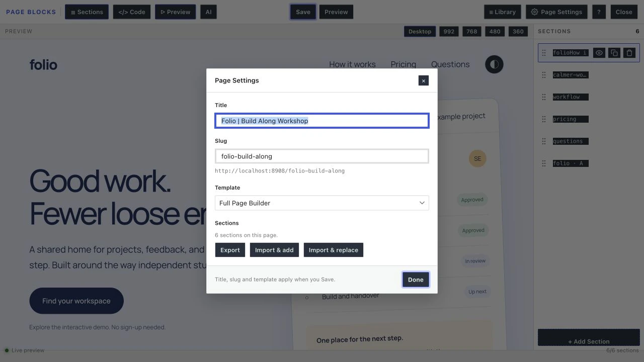
Task: Click the Close button in top bar
Action: 624,12
